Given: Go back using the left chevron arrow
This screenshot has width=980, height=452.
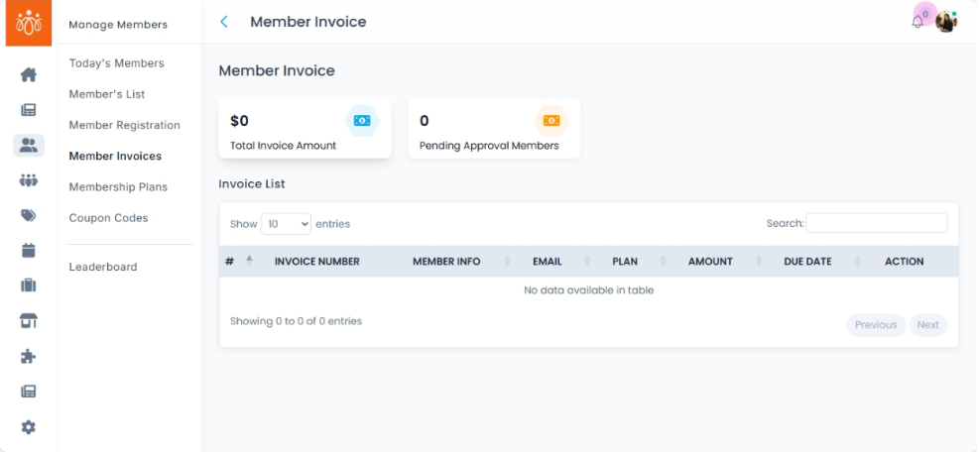Looking at the screenshot, I should coord(225,22).
